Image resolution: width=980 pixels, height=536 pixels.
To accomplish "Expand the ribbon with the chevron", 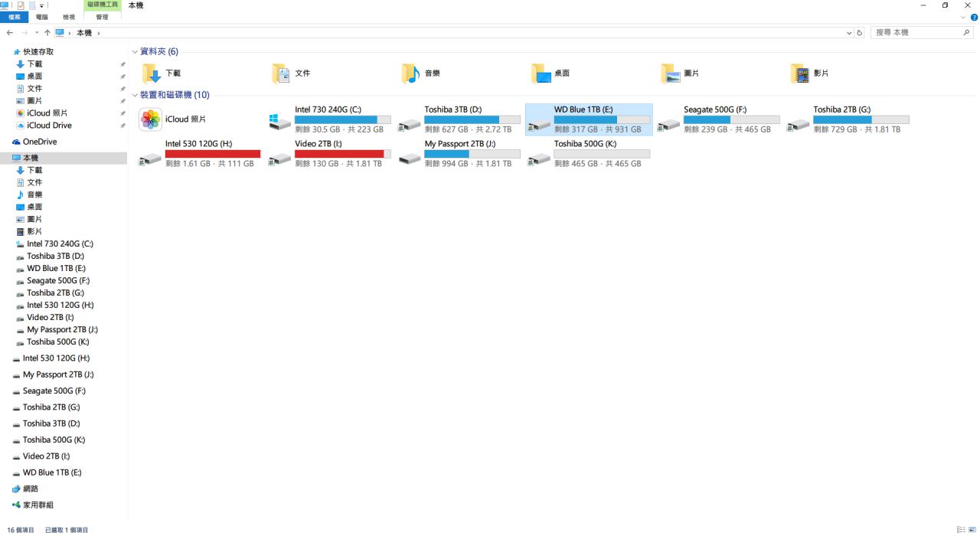I will (963, 17).
